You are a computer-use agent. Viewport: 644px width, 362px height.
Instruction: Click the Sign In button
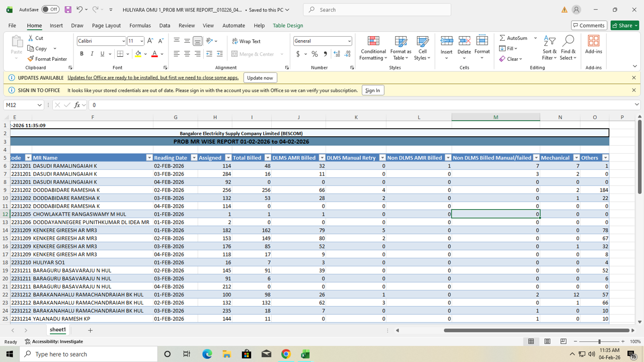point(372,90)
